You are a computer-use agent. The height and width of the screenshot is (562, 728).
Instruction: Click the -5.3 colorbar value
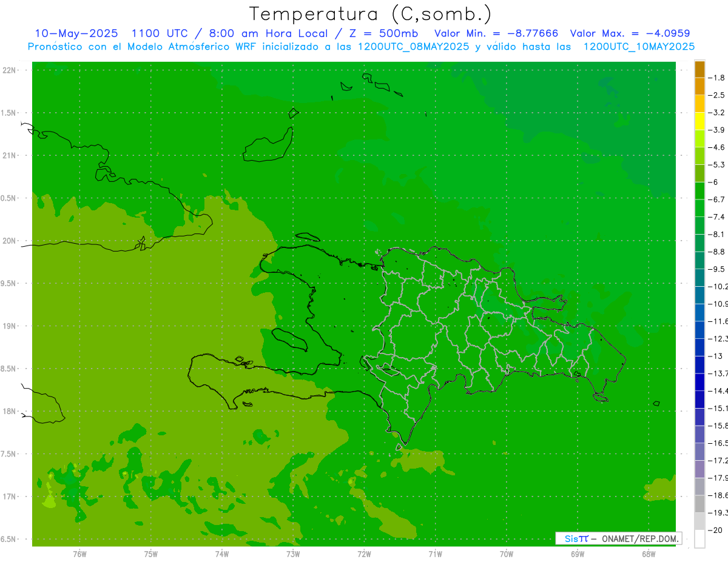(717, 165)
